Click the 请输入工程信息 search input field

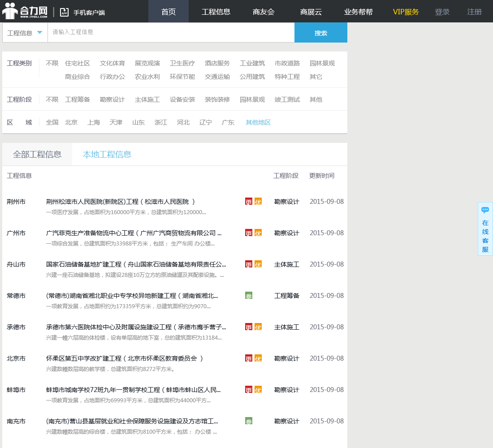(x=170, y=32)
